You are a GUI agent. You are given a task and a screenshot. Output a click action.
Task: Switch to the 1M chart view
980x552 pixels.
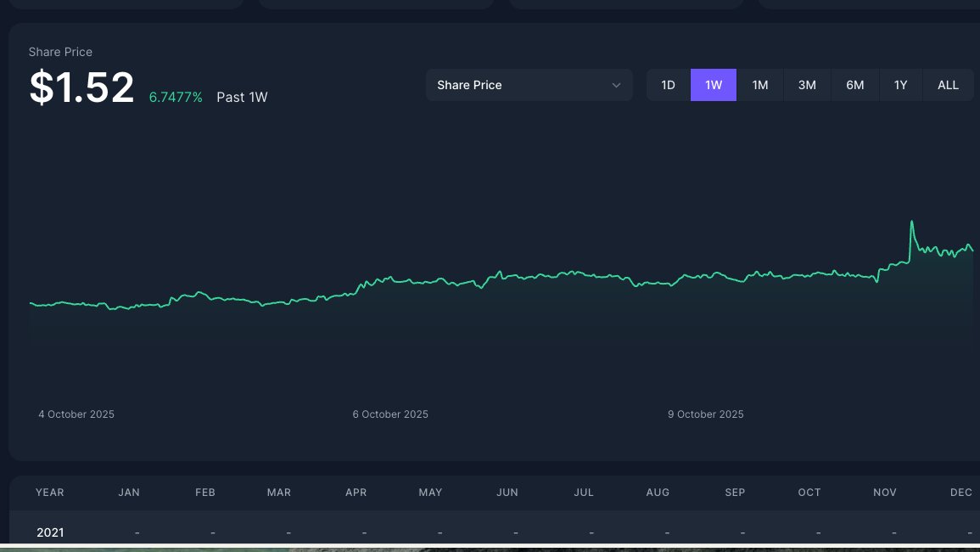click(759, 85)
